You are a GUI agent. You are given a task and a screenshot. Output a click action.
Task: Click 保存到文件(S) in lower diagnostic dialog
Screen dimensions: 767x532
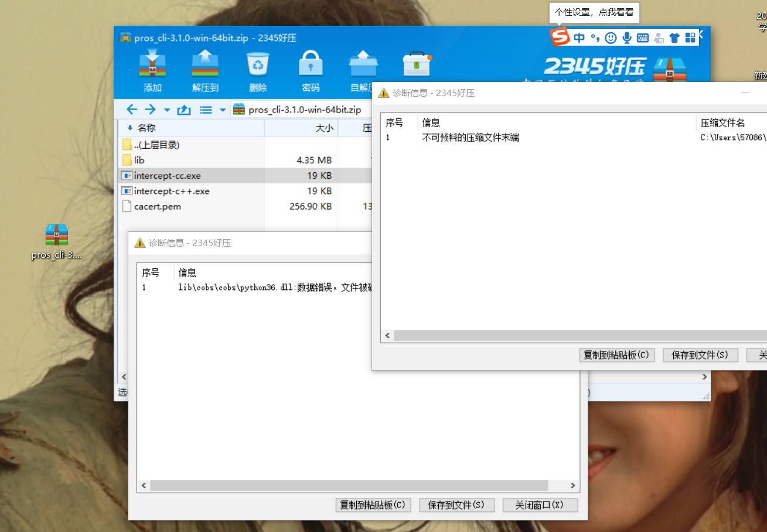pyautogui.click(x=456, y=505)
